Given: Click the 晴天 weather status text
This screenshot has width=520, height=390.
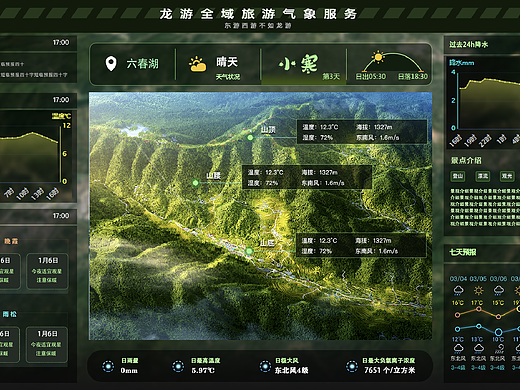Looking at the screenshot, I should click(227, 62).
